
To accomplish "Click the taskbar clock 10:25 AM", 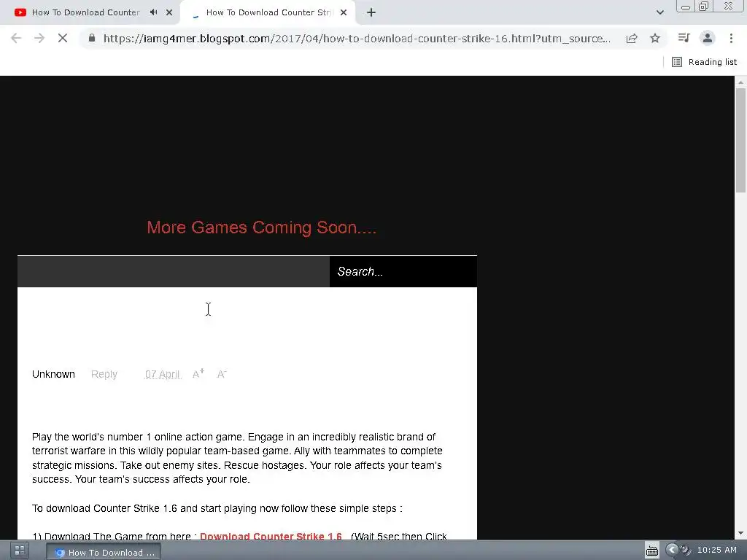I will (717, 550).
